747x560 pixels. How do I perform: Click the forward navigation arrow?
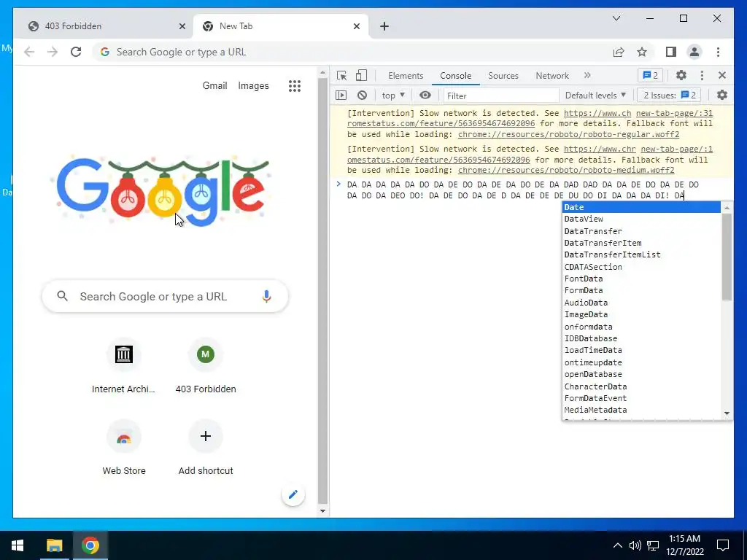(53, 52)
